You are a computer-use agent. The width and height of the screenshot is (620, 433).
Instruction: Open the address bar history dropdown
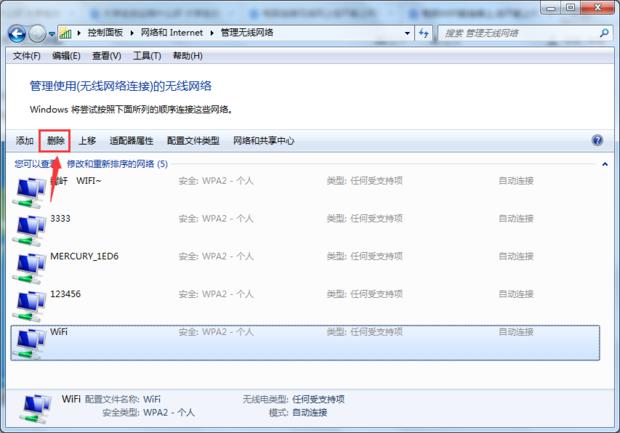[407, 33]
